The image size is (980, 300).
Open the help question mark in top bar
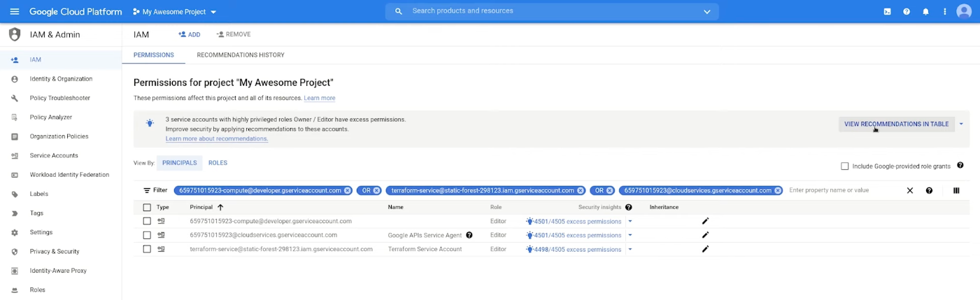[x=907, y=12]
